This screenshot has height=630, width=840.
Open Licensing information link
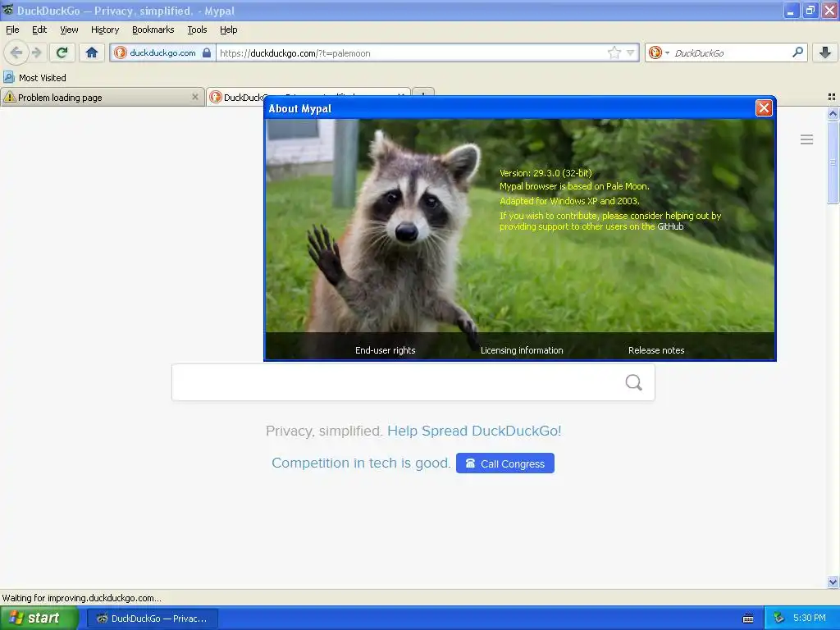coord(521,350)
